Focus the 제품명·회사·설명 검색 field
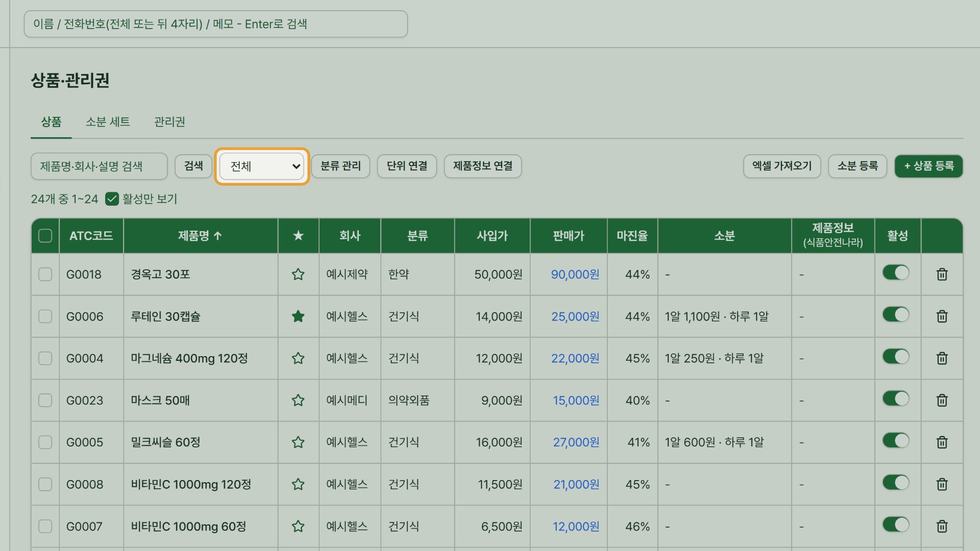The width and height of the screenshot is (980, 551). coord(99,166)
